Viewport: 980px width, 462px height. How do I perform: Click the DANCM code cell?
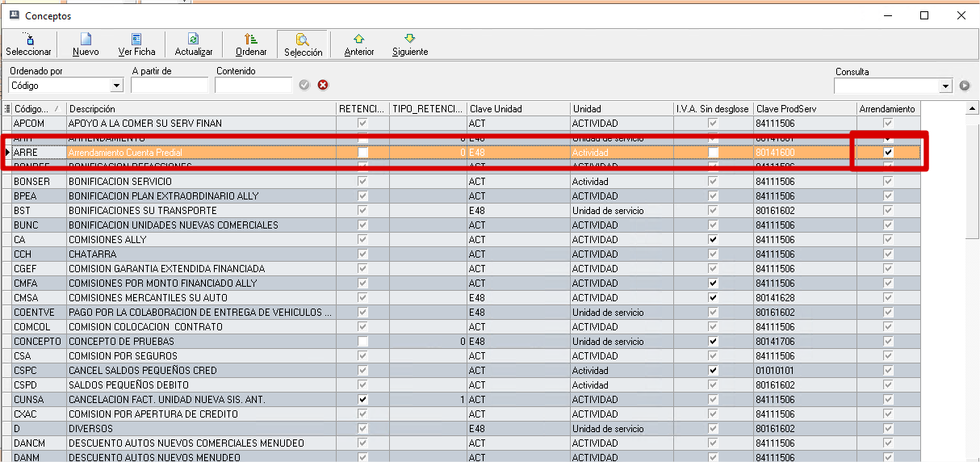(x=39, y=443)
